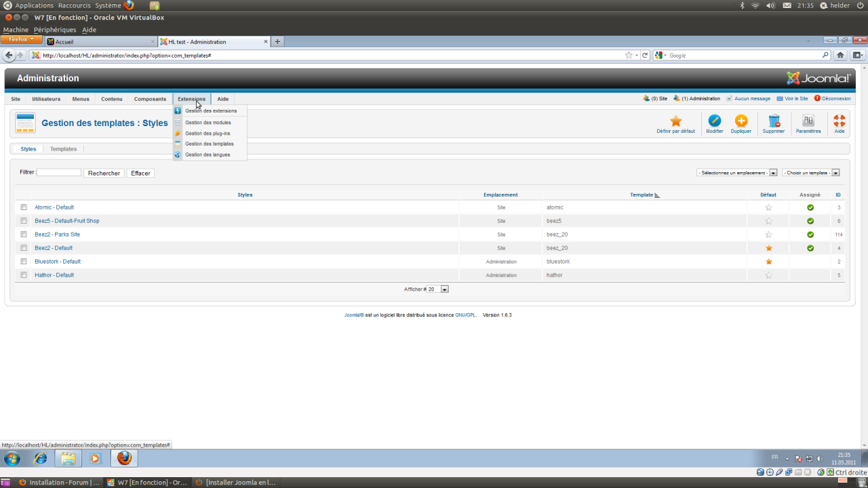Screen dimensions: 868x488
Task: Tick the Beez2 - Parks Site checkbox
Action: (24, 235)
